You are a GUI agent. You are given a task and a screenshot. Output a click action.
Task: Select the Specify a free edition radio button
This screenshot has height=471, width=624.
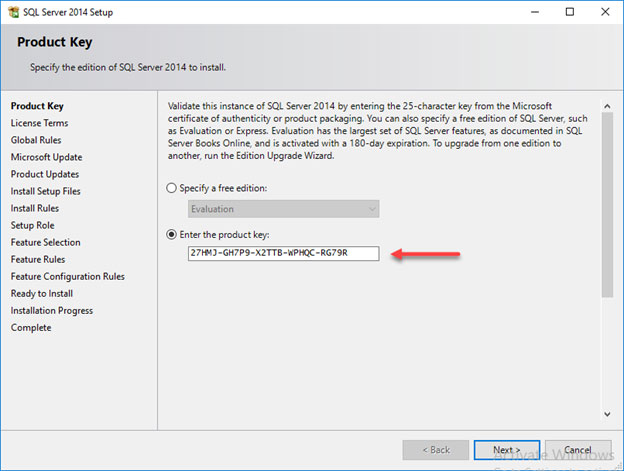coord(171,188)
